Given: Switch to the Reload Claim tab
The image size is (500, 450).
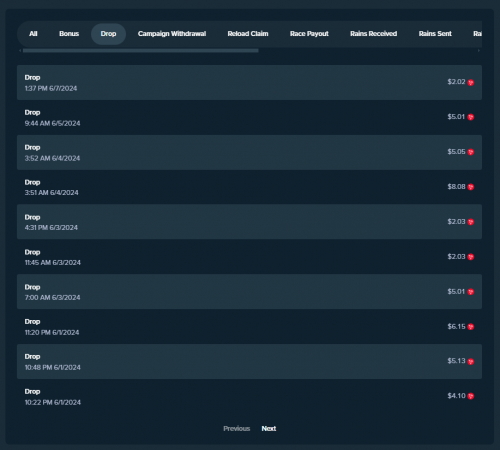Looking at the screenshot, I should point(248,34).
